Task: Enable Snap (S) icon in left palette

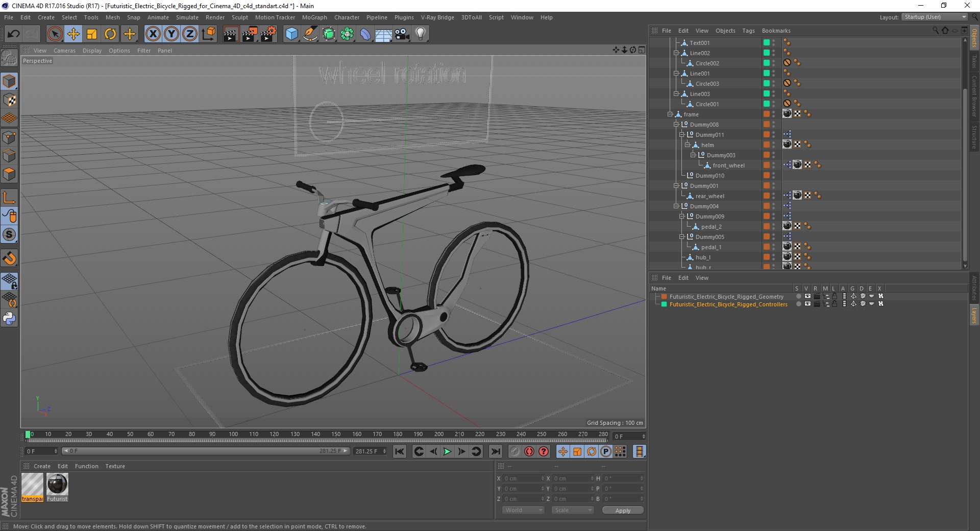Action: [9, 235]
